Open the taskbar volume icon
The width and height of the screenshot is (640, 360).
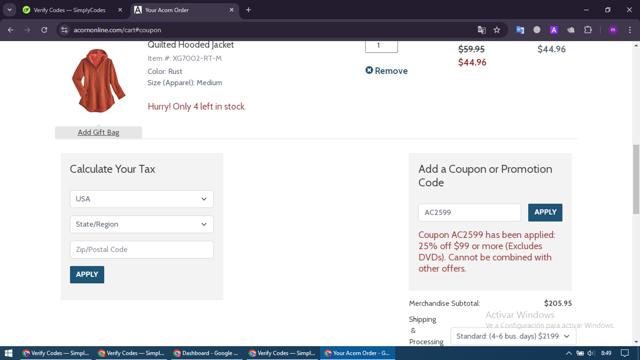(x=591, y=353)
